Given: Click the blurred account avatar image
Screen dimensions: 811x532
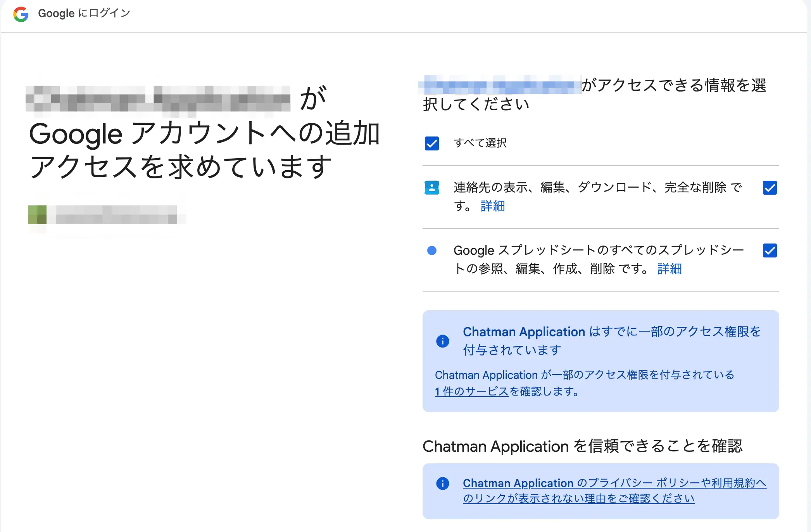Looking at the screenshot, I should 37,215.
